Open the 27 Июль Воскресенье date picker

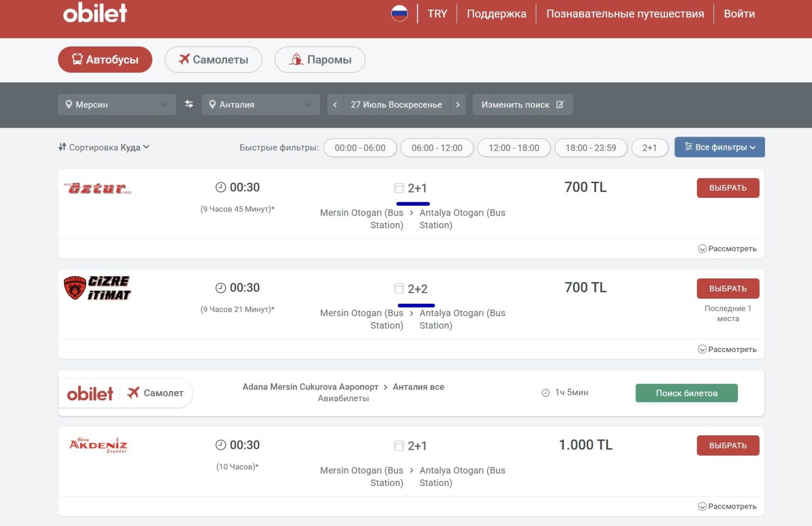(x=396, y=104)
